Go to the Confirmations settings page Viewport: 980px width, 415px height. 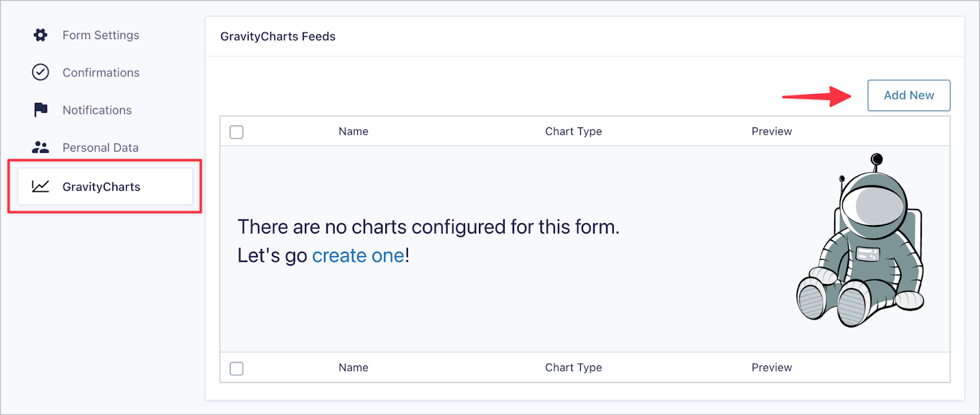click(x=100, y=73)
